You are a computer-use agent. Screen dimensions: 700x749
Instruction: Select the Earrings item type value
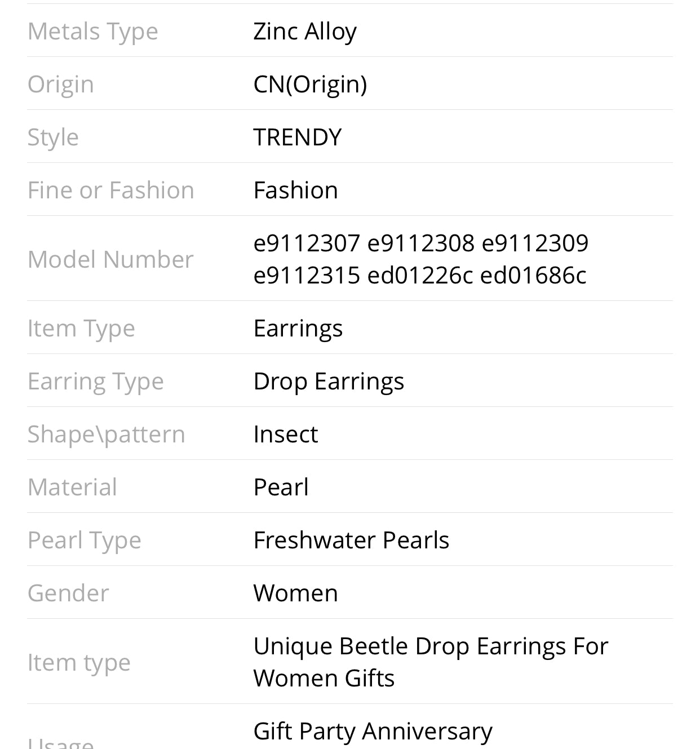pos(298,328)
